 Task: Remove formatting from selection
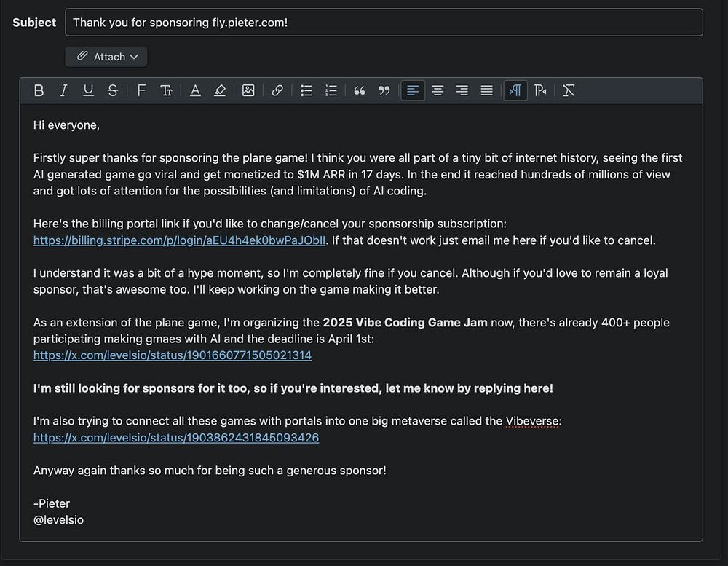point(569,90)
